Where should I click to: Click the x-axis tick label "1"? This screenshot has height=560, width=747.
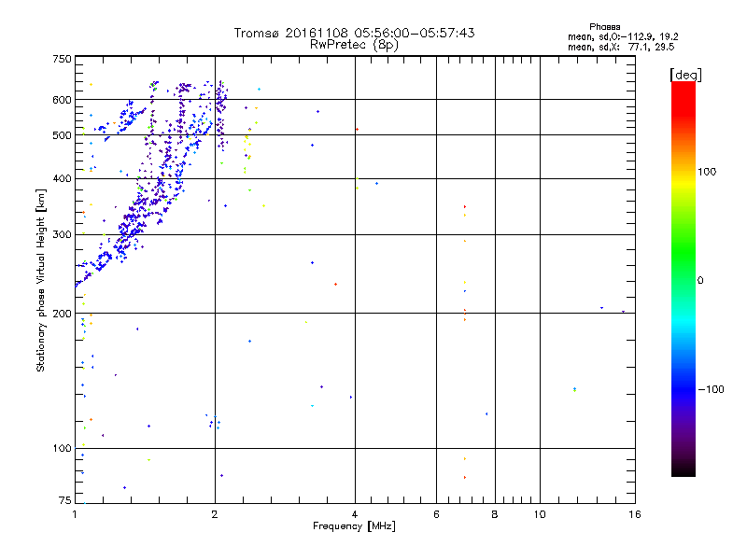(x=75, y=514)
